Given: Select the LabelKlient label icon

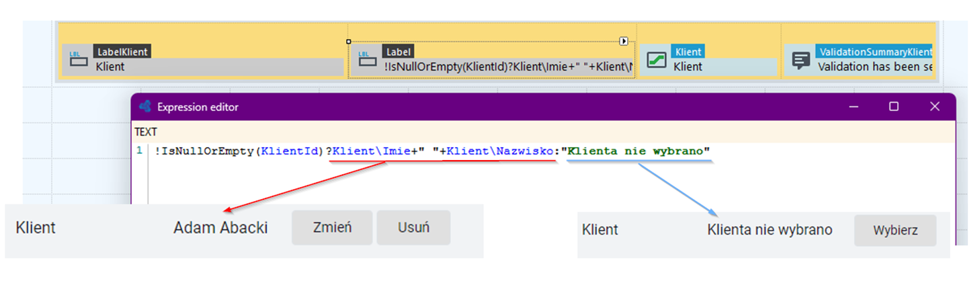Looking at the screenshot, I should pyautogui.click(x=79, y=60).
